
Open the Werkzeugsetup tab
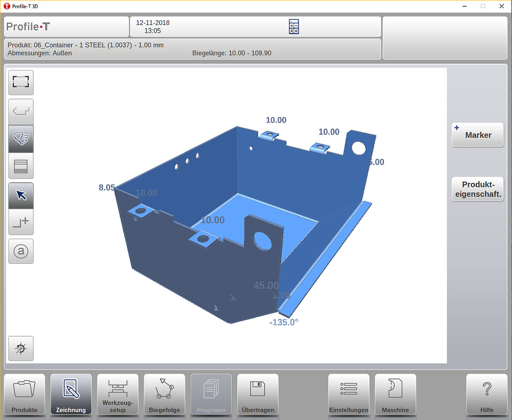point(118,394)
